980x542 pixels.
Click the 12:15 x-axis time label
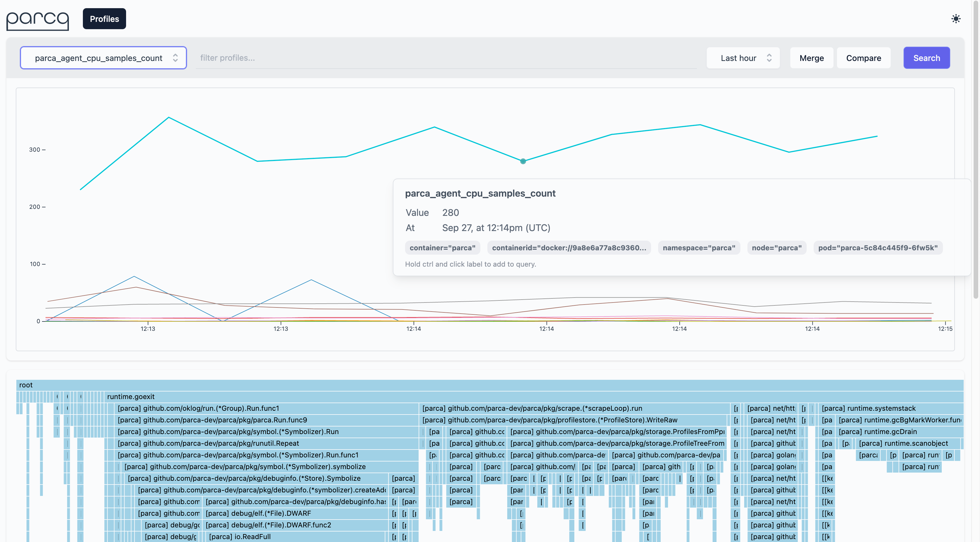945,329
